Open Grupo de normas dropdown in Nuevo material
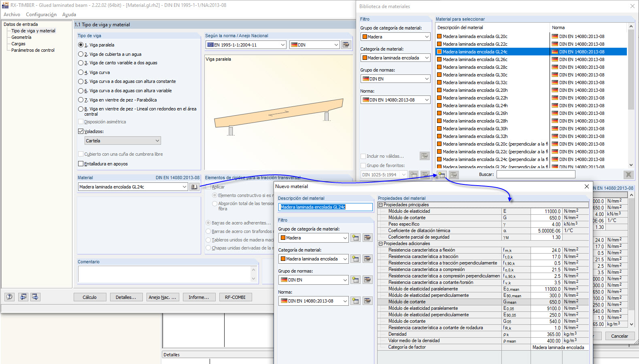The width and height of the screenshot is (639, 364). click(x=313, y=280)
